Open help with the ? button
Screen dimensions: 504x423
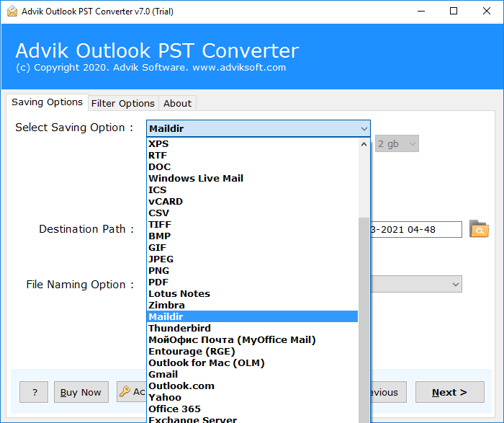(34, 392)
